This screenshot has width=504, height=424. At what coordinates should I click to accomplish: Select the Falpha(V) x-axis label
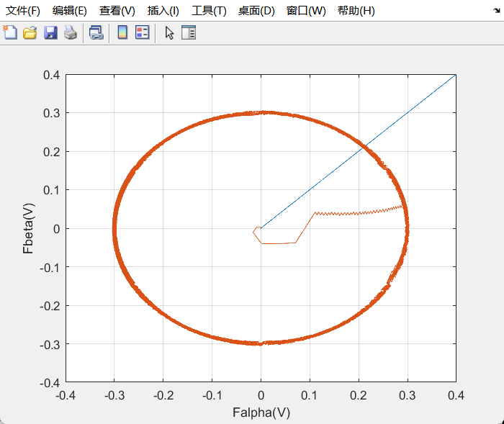tap(261, 412)
